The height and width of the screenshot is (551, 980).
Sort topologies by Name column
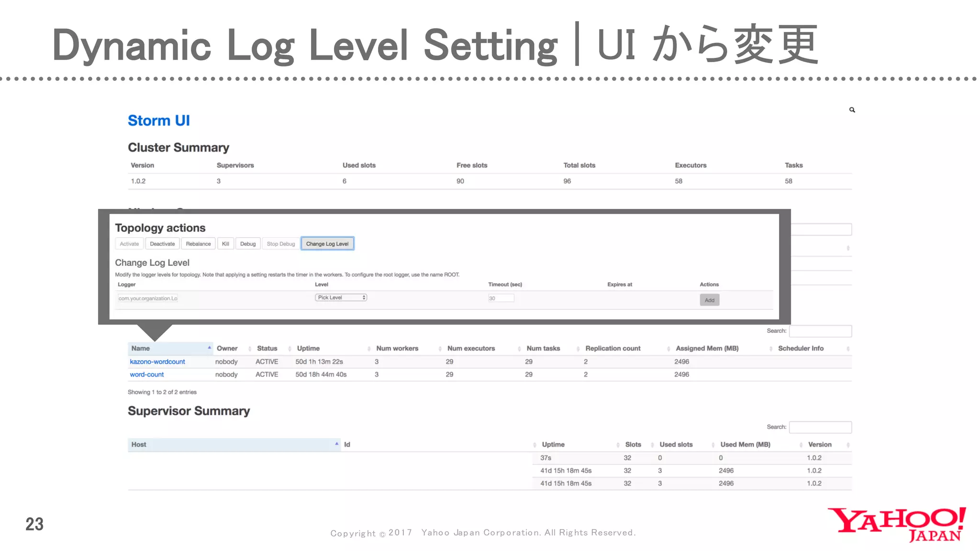170,348
